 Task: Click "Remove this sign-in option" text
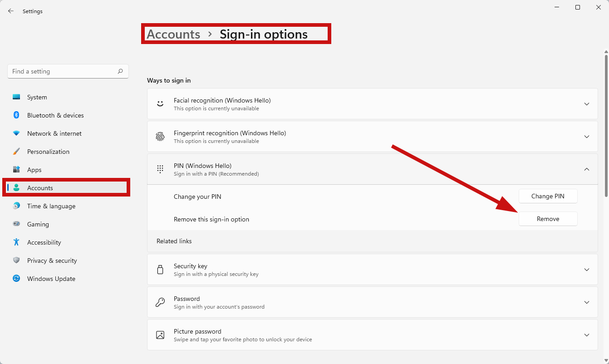211,219
